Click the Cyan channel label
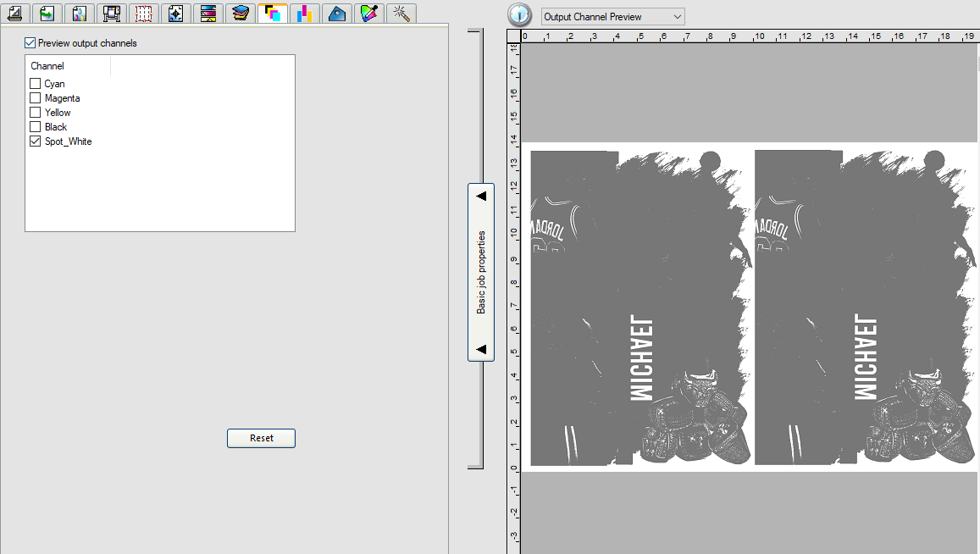980x554 pixels. click(x=54, y=84)
